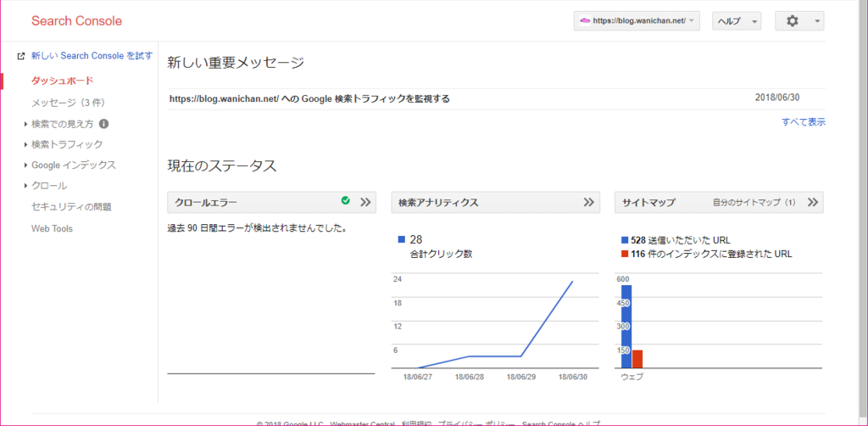Expand 検索トラフィック section
This screenshot has height=426, width=868.
(25, 144)
